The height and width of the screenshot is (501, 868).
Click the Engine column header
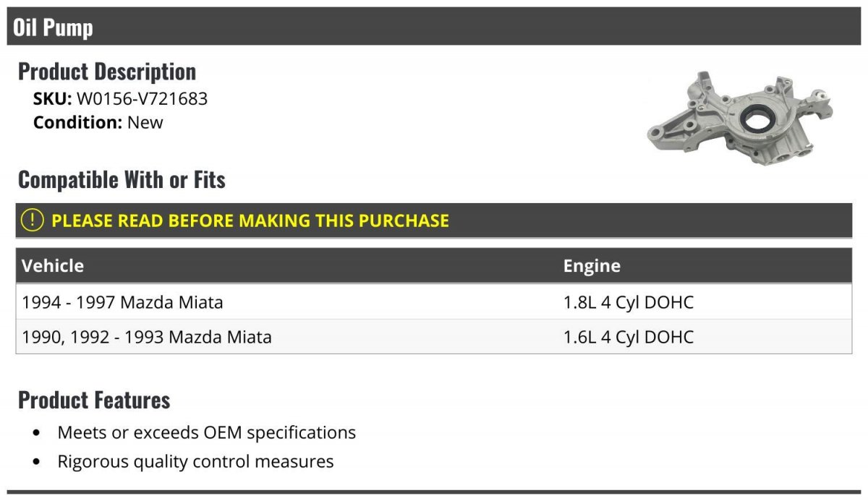[x=592, y=266]
